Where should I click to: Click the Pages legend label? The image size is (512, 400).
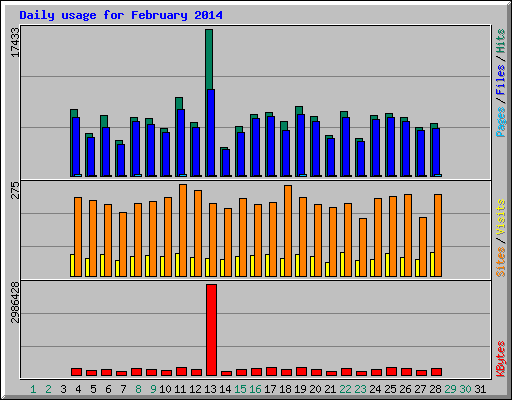click(500, 122)
